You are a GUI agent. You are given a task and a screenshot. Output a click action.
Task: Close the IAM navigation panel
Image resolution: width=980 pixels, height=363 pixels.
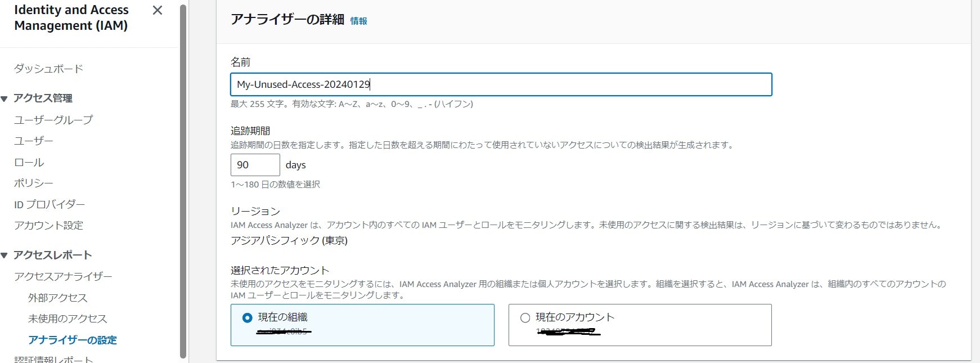(158, 10)
